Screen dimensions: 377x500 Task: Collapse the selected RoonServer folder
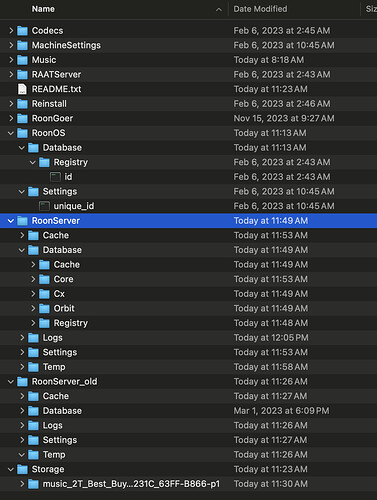click(11, 221)
